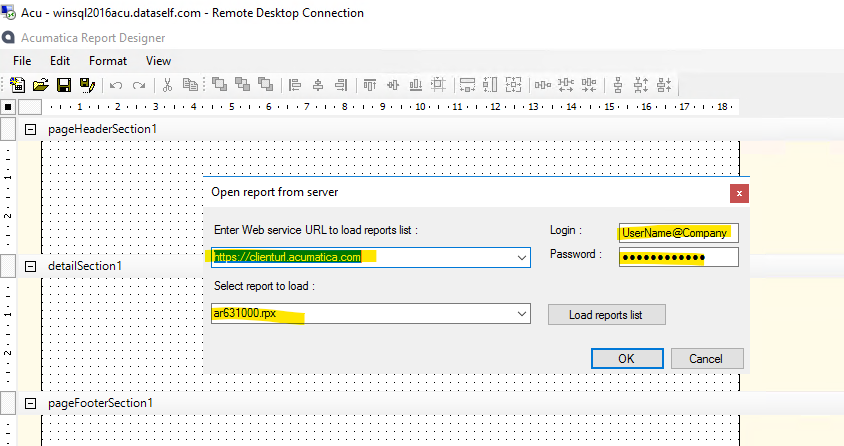Open the View menu

point(158,61)
